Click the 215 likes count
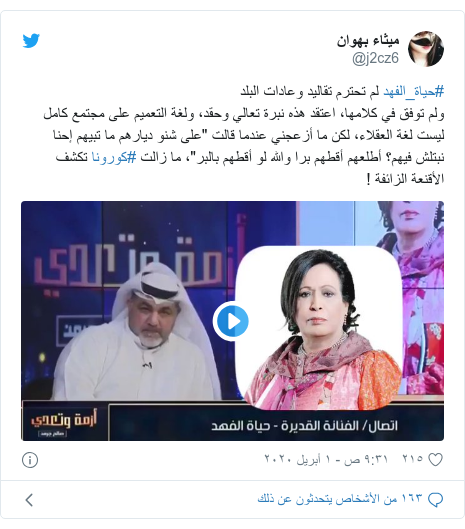The height and width of the screenshot is (529, 465). click(x=413, y=459)
